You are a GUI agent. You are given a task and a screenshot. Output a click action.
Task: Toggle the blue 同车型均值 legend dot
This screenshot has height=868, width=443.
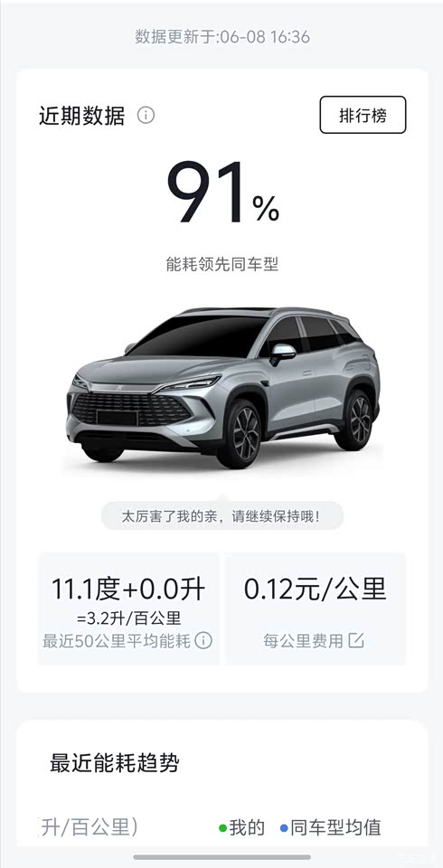tap(284, 829)
